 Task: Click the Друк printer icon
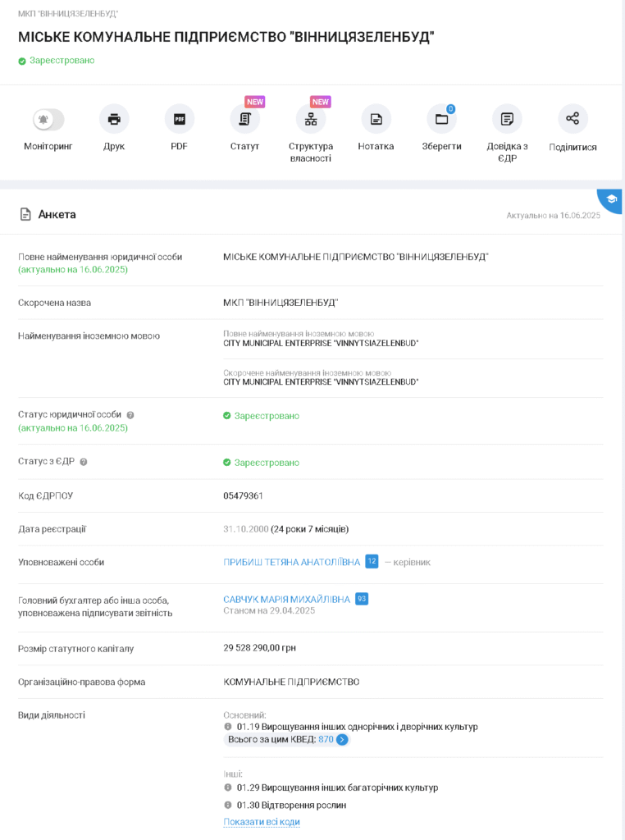click(x=114, y=120)
